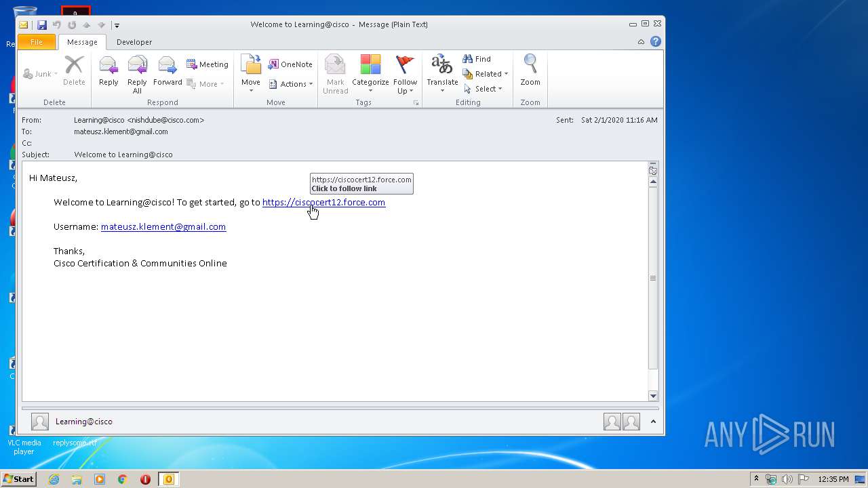Open the Follow Up flag menu

405,75
